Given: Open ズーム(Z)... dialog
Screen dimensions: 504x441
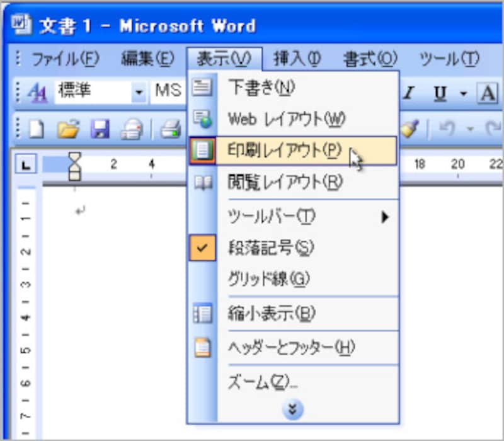Looking at the screenshot, I should pos(293,382).
